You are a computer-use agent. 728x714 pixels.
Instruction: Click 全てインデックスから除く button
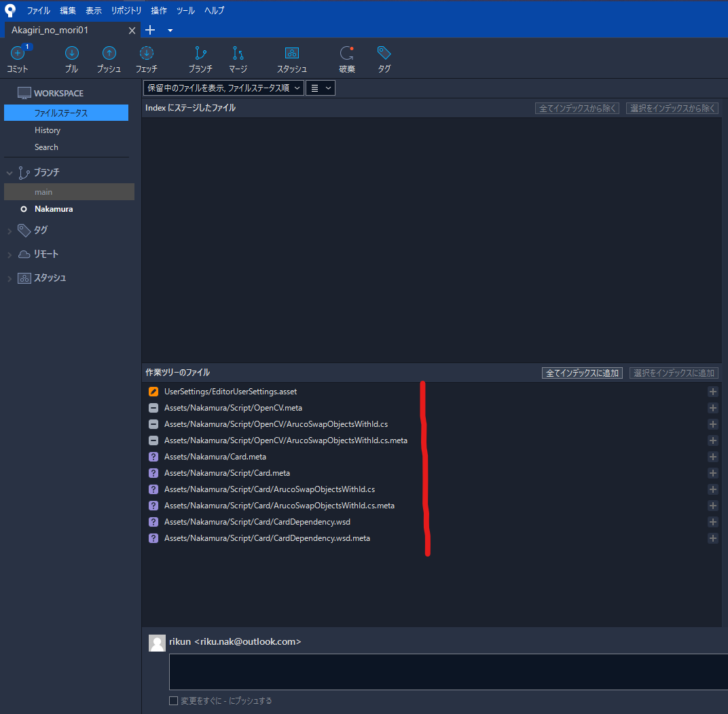[577, 108]
